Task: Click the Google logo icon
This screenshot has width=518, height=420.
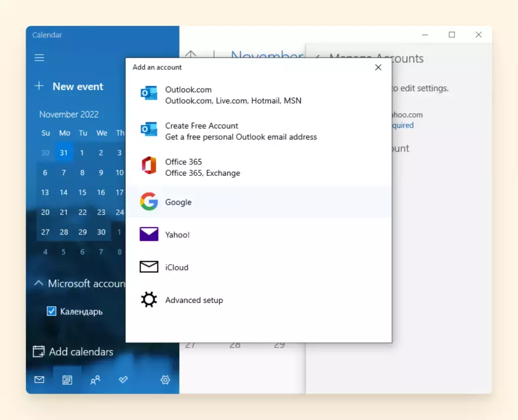Action: click(x=149, y=202)
